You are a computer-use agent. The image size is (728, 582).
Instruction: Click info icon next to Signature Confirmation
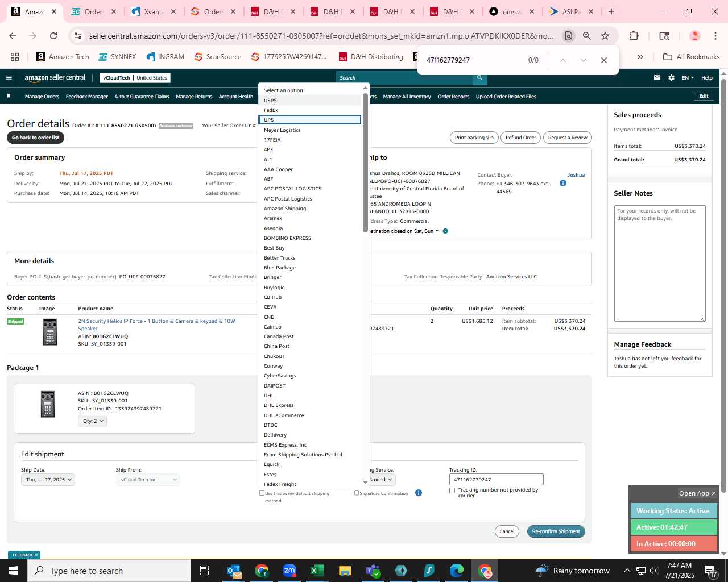(x=419, y=493)
